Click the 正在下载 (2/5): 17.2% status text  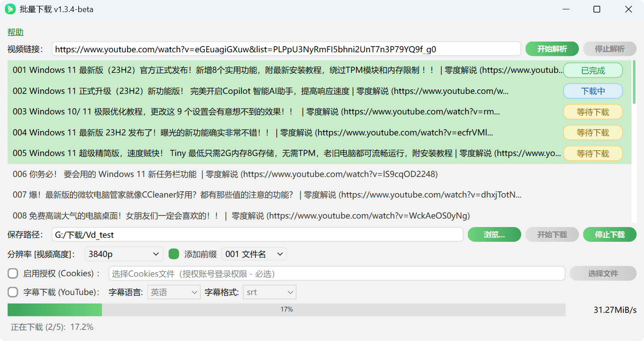click(x=52, y=327)
